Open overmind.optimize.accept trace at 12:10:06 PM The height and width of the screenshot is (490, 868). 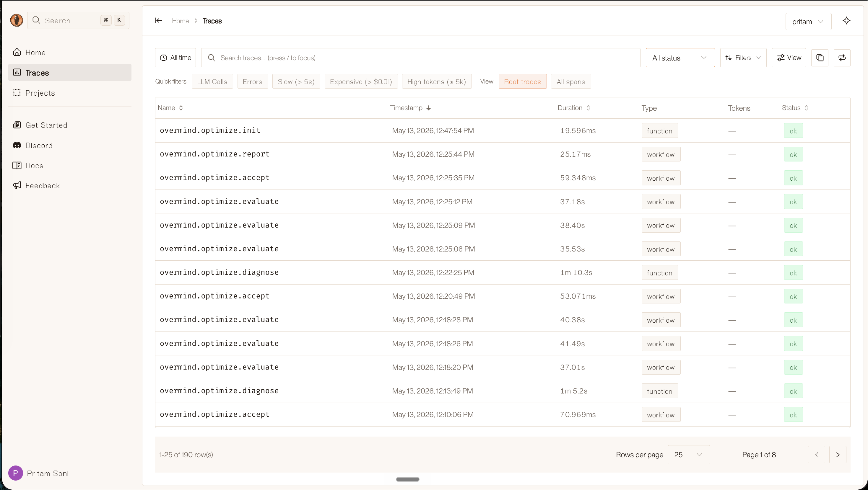[214, 414]
